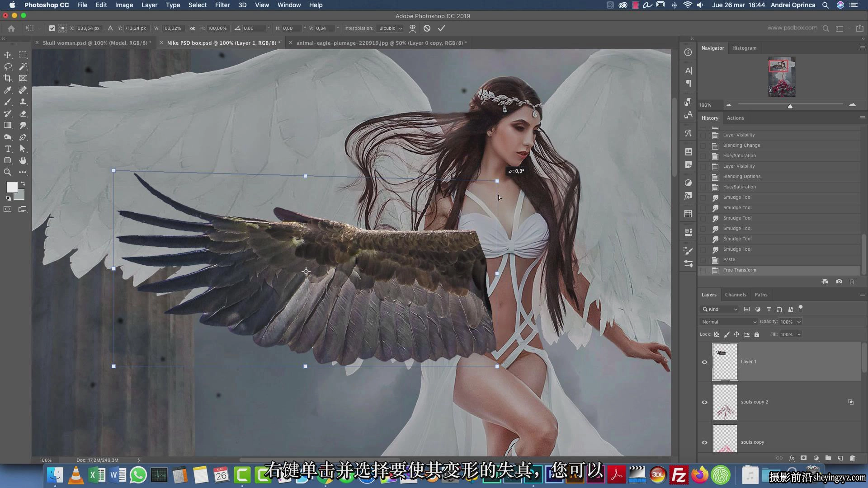This screenshot has width=868, height=488.
Task: Toggle reference point checkbox in options bar
Action: point(52,28)
